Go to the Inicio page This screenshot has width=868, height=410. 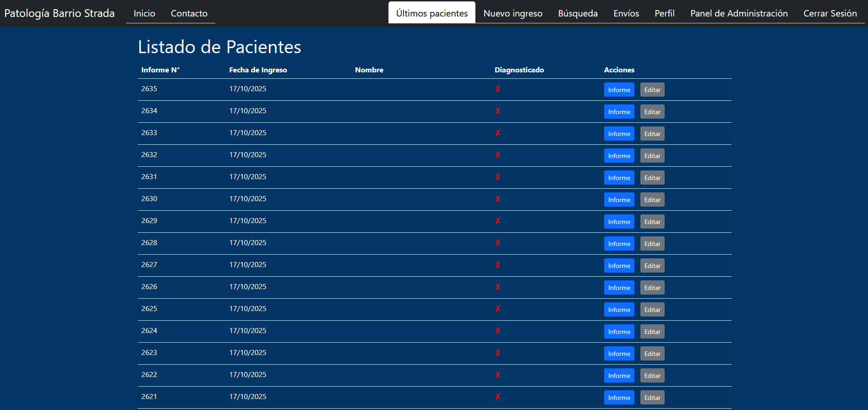point(144,13)
